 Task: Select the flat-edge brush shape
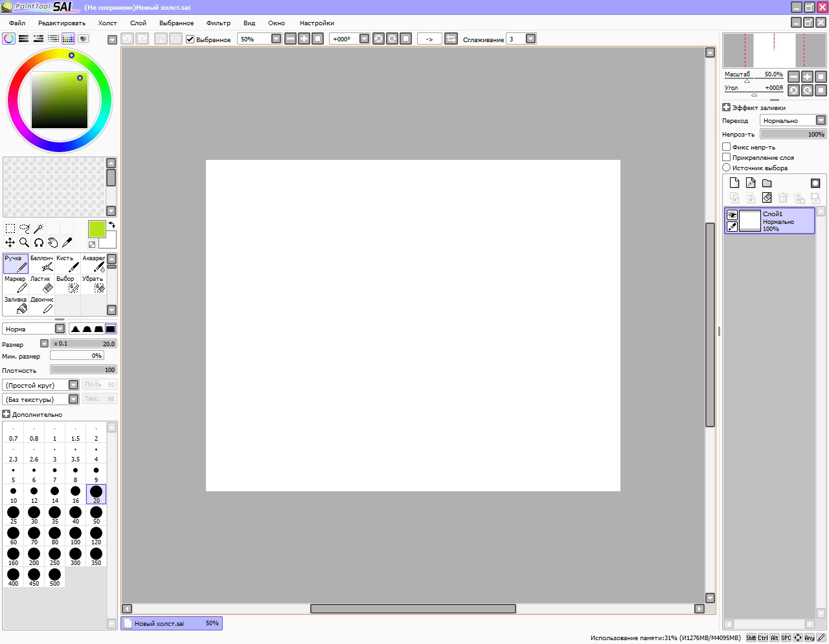111,329
